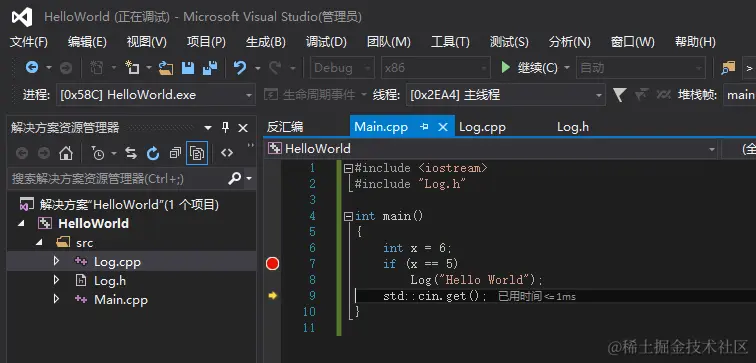This screenshot has height=363, width=756.
Task: Open the process dropdown HelloWorld.exe
Action: (156, 95)
